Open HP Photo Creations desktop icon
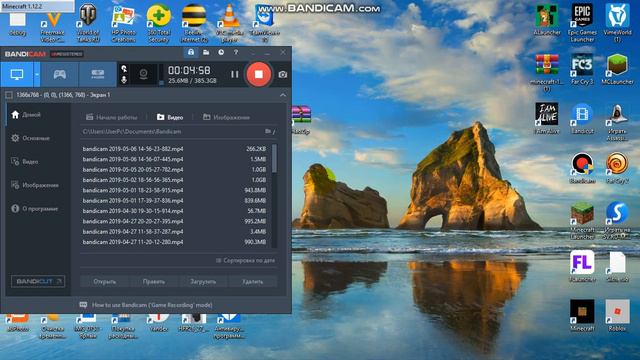This screenshot has width=640, height=360. pos(123,23)
